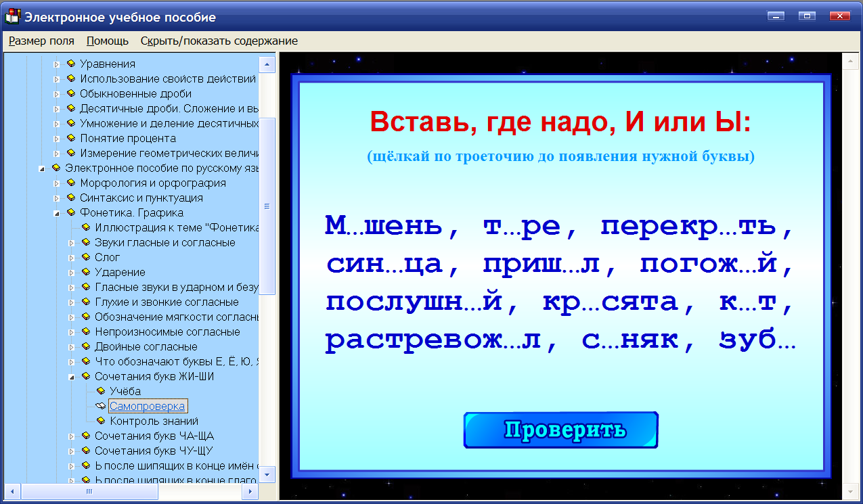Click the bookmark icon beside Фонетика. Графика
Viewport: 863px width, 504px height.
tap(72, 212)
